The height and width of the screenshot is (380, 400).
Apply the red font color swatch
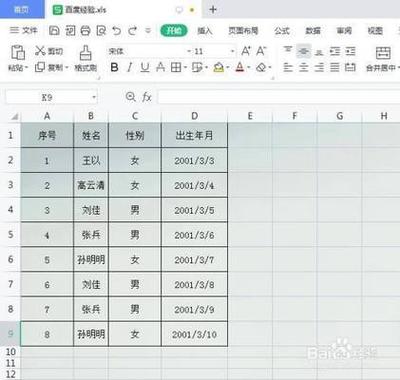(240, 67)
